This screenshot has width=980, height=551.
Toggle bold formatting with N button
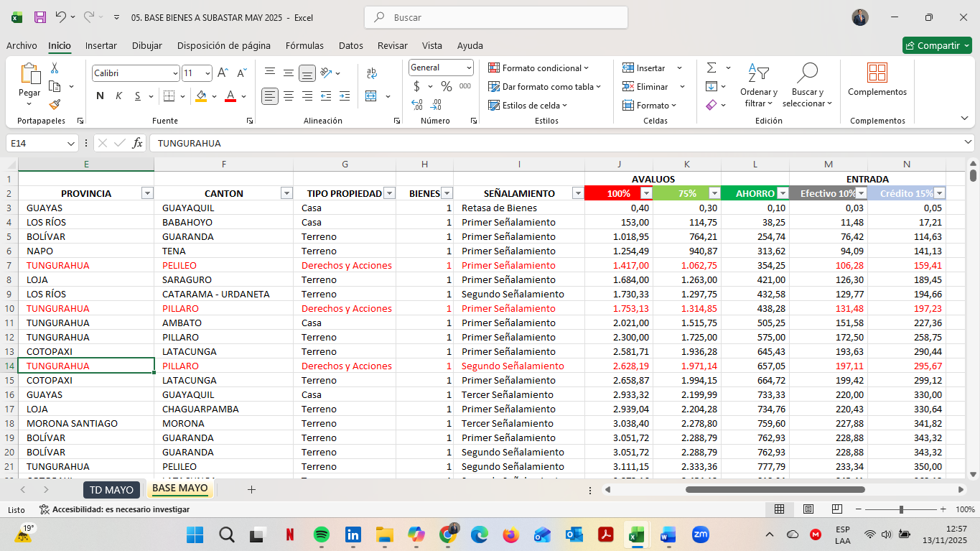click(100, 96)
